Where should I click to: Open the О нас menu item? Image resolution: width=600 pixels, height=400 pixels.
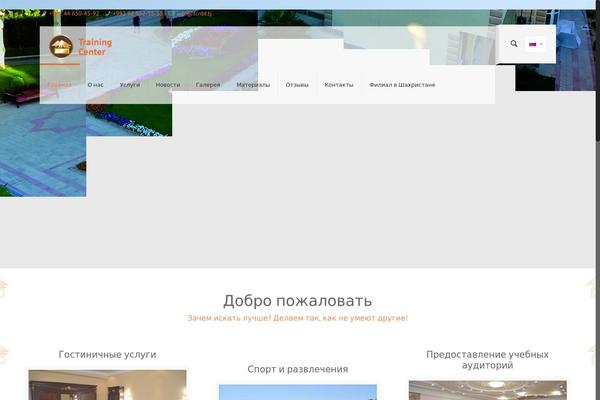[95, 85]
